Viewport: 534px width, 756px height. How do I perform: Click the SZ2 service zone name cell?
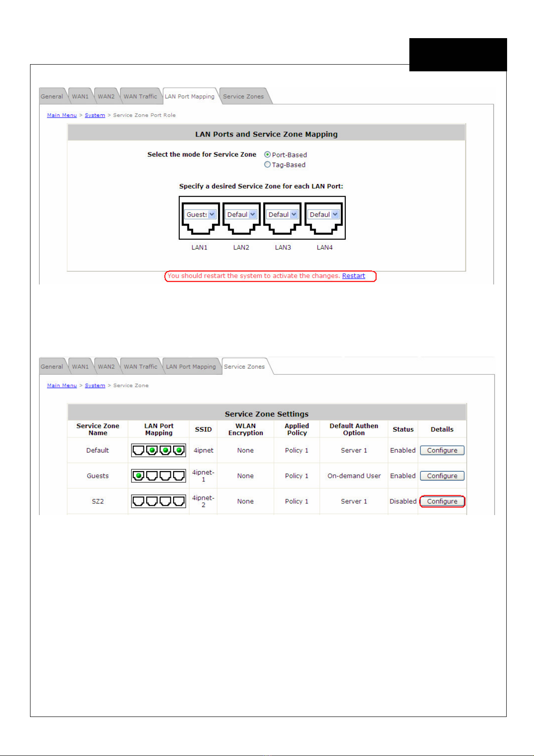click(x=98, y=501)
